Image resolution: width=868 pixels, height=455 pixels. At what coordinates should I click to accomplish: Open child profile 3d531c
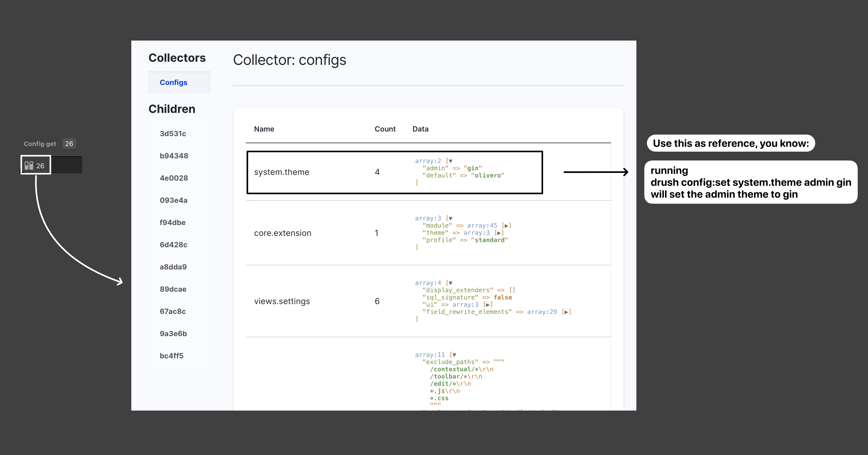(x=173, y=134)
